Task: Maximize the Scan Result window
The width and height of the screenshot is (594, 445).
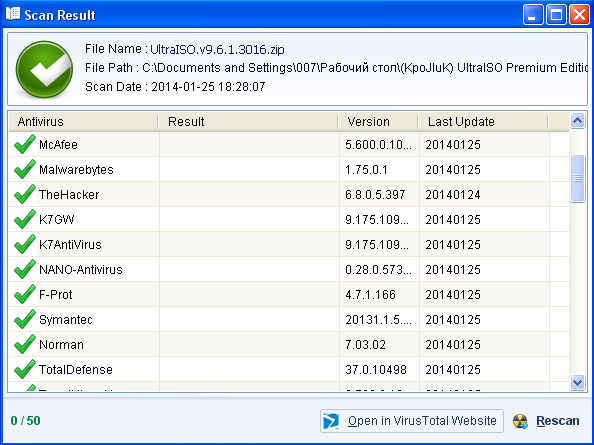Action: tap(556, 15)
